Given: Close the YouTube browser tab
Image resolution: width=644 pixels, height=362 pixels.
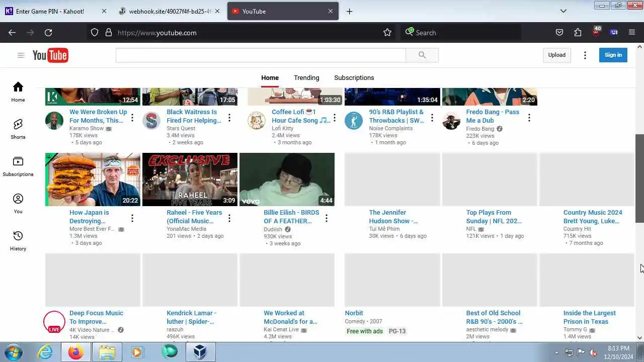Looking at the screenshot, I should 331,11.
